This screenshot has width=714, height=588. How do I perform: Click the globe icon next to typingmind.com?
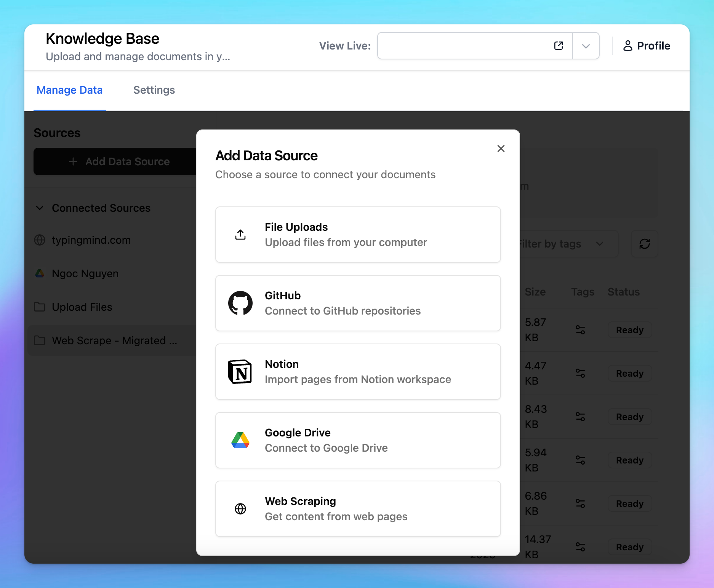pos(40,240)
